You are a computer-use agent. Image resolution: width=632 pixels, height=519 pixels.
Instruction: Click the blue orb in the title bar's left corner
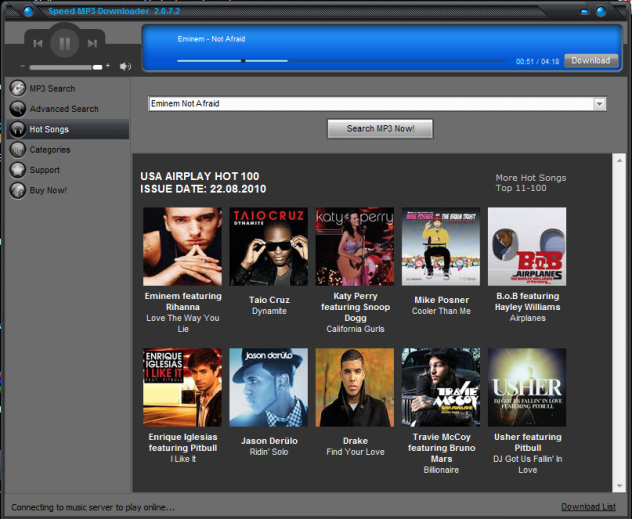point(28,11)
